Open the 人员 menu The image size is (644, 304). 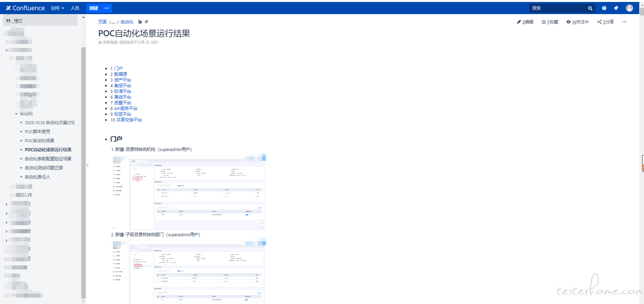[x=75, y=8]
